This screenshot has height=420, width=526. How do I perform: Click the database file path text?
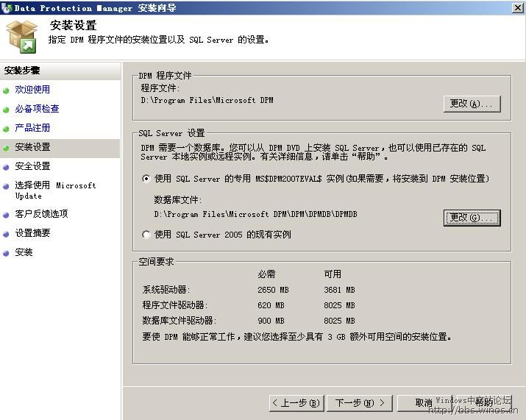255,214
